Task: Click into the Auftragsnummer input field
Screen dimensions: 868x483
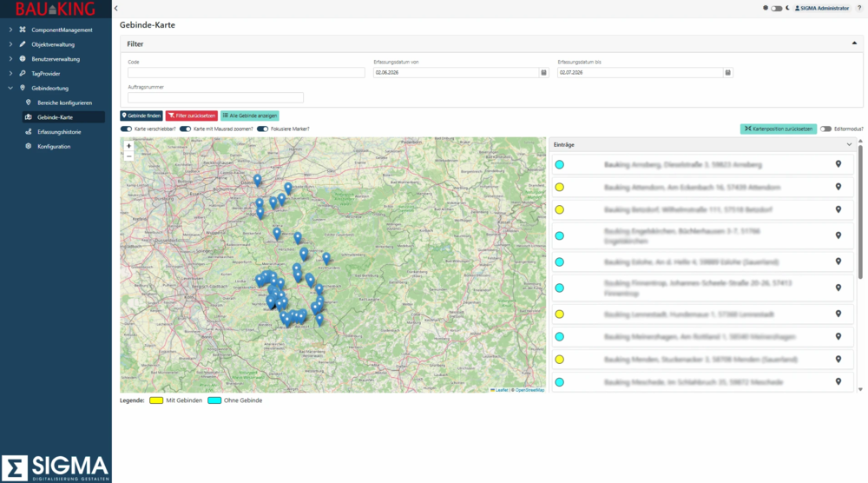Action: [215, 97]
